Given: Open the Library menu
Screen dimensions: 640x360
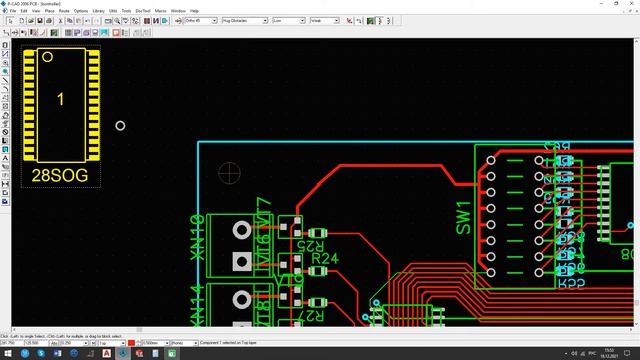Looking at the screenshot, I should pos(98,11).
